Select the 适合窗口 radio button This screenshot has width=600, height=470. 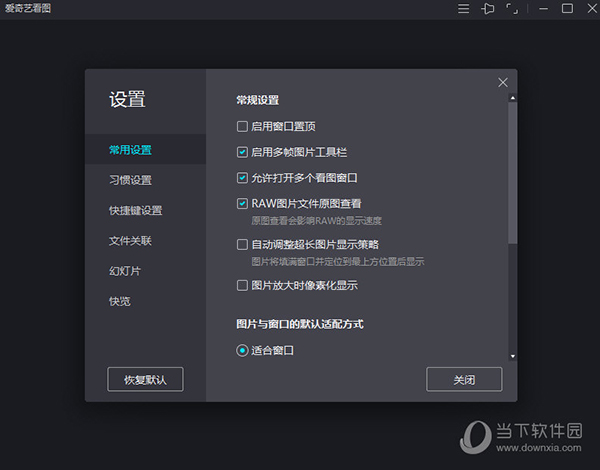(x=242, y=350)
